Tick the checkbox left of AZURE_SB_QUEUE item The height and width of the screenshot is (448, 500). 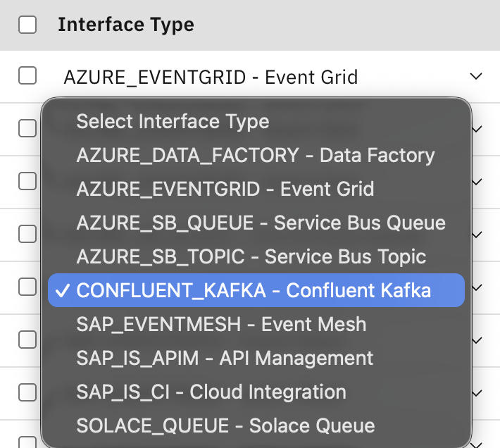tap(27, 234)
